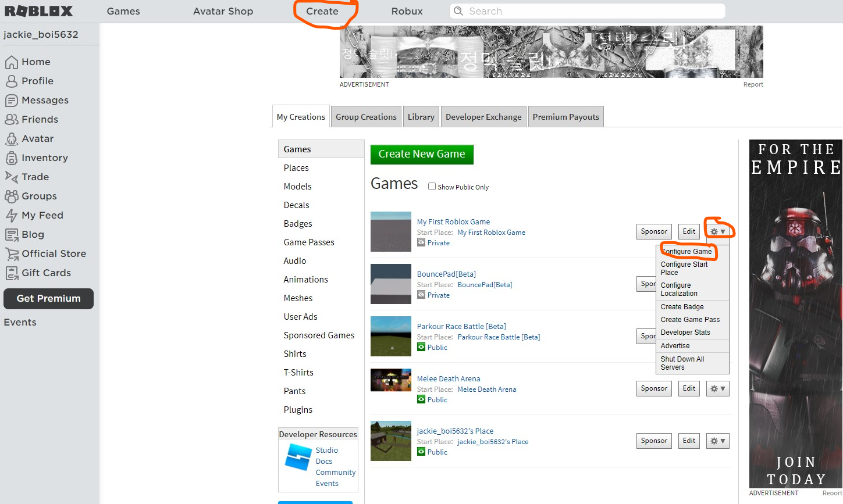This screenshot has width=843, height=504.
Task: Click the Create New Game button
Action: [x=421, y=154]
